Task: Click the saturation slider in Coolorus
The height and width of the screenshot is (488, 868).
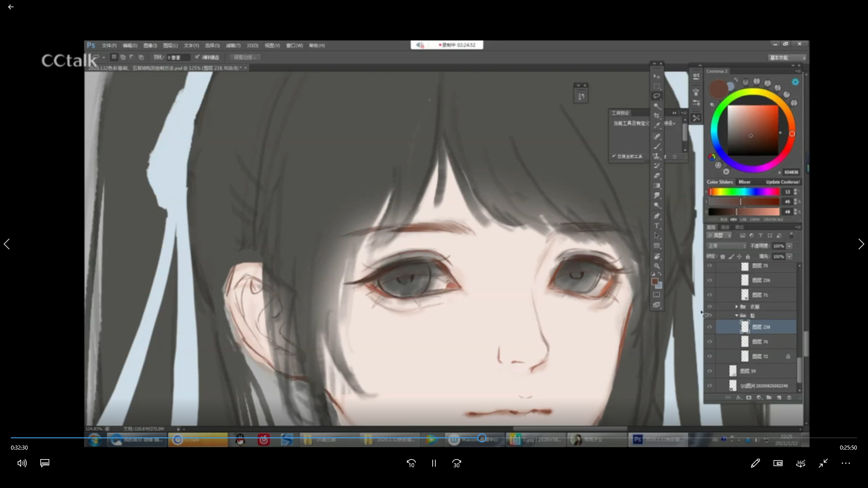Action: click(x=744, y=202)
